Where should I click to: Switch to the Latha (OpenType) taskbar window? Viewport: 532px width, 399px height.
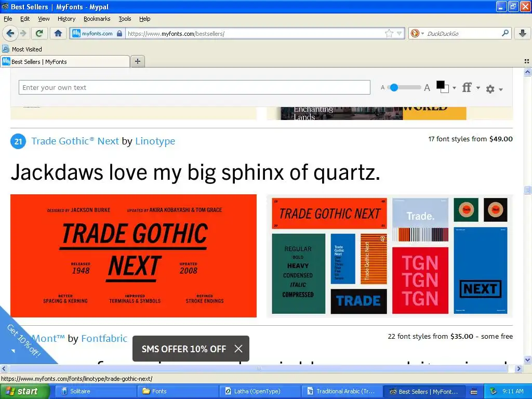[260, 391]
